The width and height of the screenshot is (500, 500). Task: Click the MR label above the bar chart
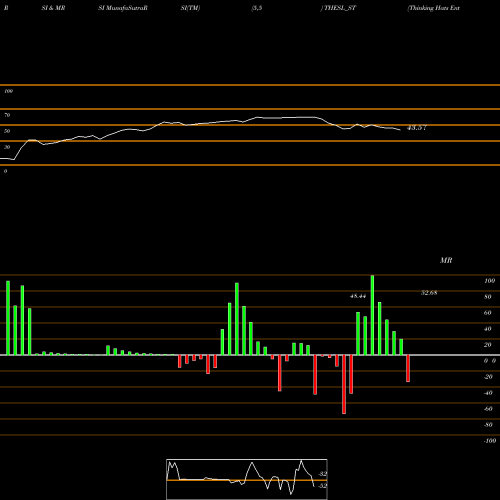tap(446, 260)
